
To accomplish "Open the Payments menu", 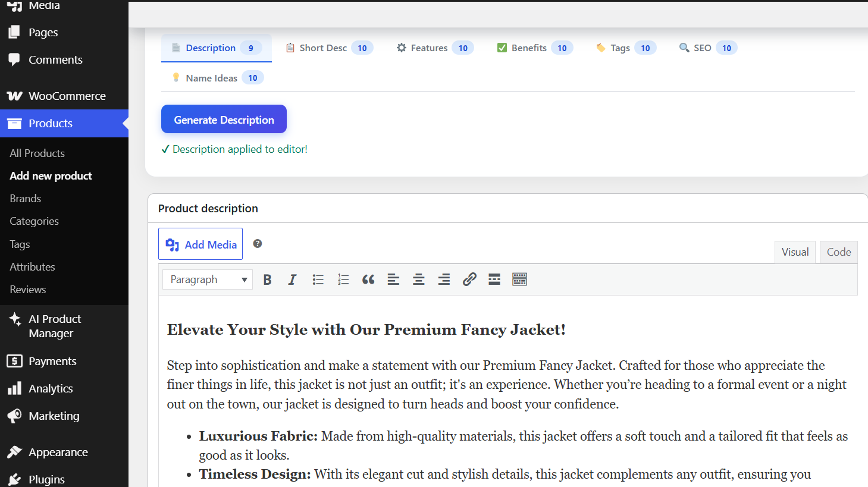I will pos(64,361).
